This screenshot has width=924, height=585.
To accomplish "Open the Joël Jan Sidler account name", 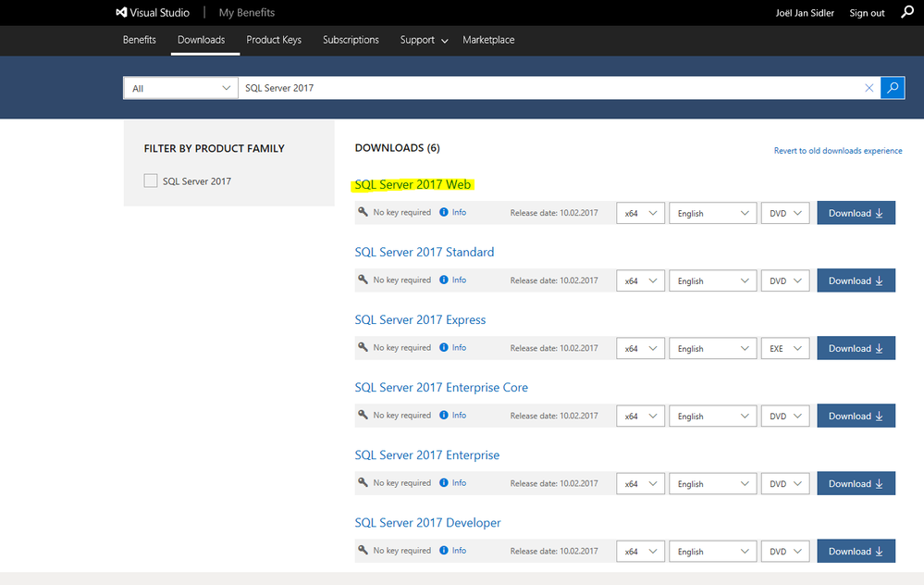I will (805, 13).
